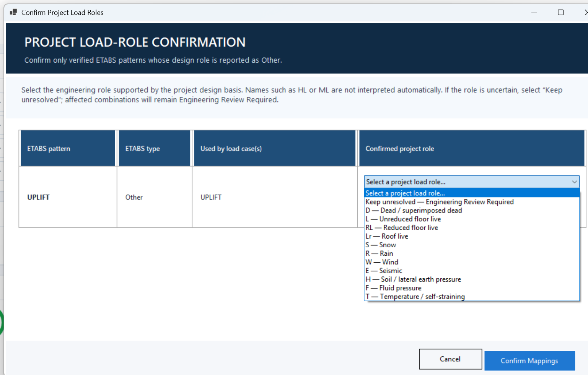Choose the 'Select a project load role...' placeholder option
Image resolution: width=588 pixels, height=375 pixels.
471,193
